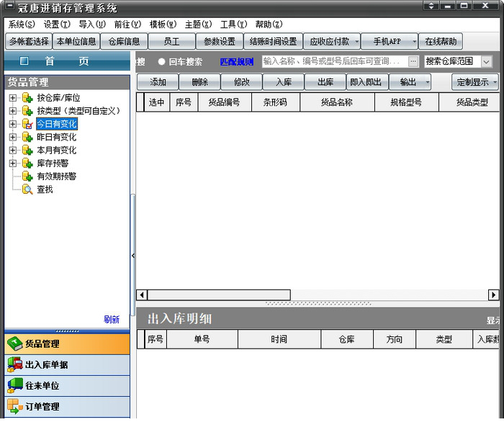Click the 按类型 folder icon

click(x=27, y=111)
